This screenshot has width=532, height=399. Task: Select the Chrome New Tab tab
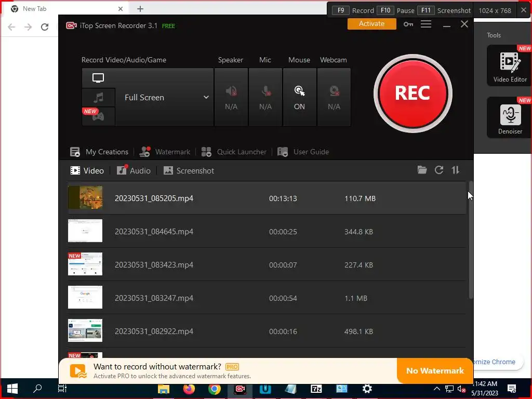coord(67,9)
